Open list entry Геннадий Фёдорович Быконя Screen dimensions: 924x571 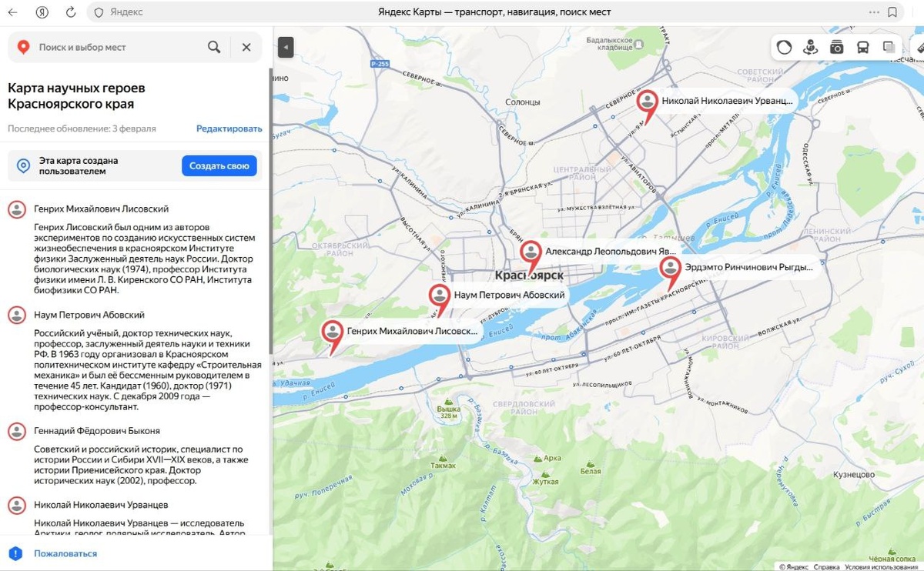click(x=97, y=430)
